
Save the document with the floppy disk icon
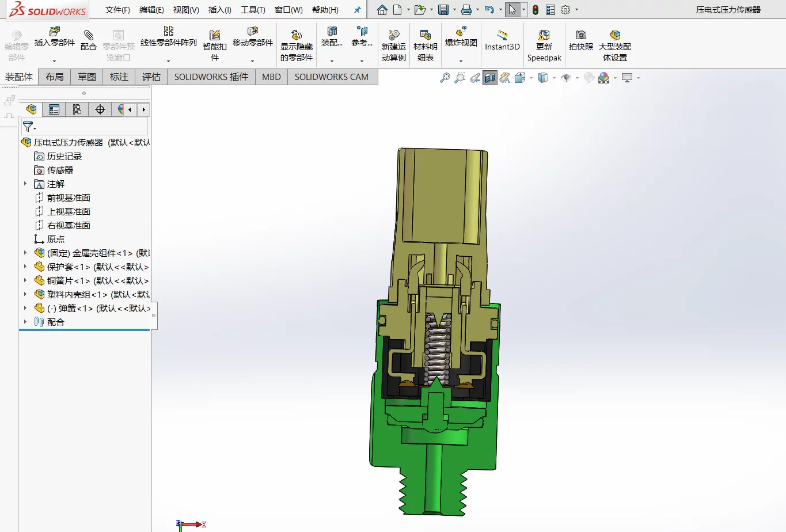pyautogui.click(x=443, y=10)
